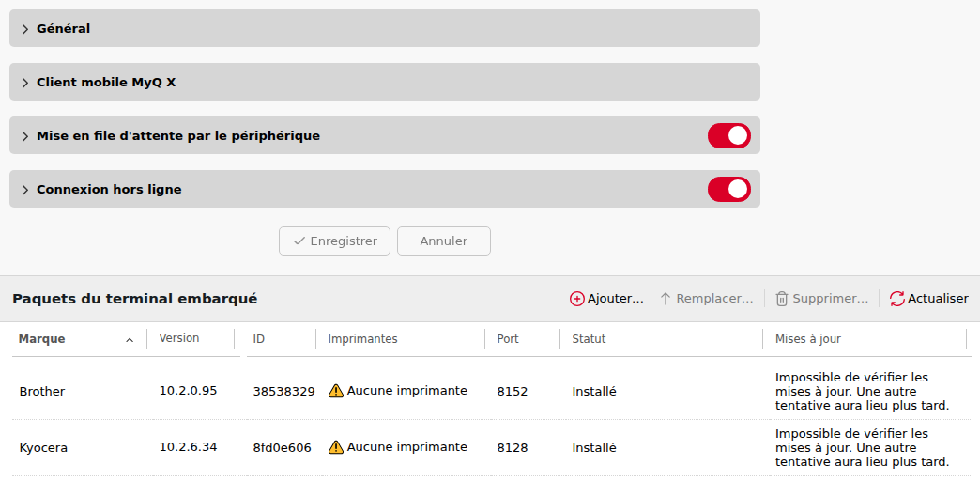Click the Supprimer trash icon
Viewport: 980px width, 497px height.
(782, 299)
